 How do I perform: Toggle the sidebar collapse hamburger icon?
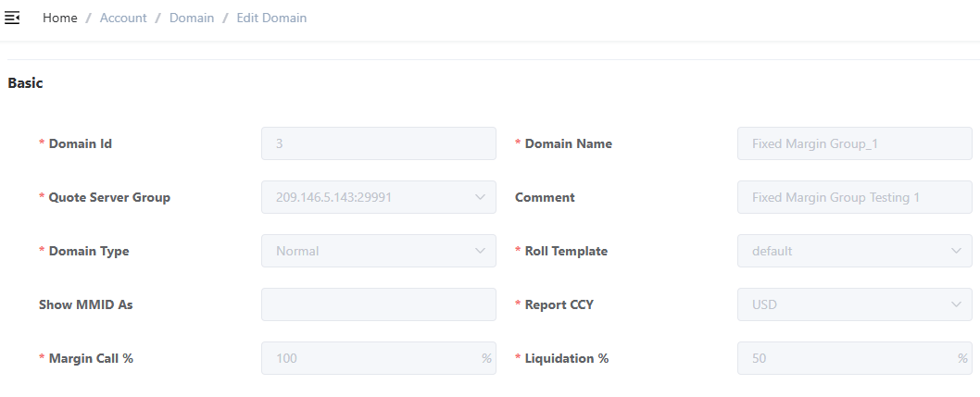(12, 18)
